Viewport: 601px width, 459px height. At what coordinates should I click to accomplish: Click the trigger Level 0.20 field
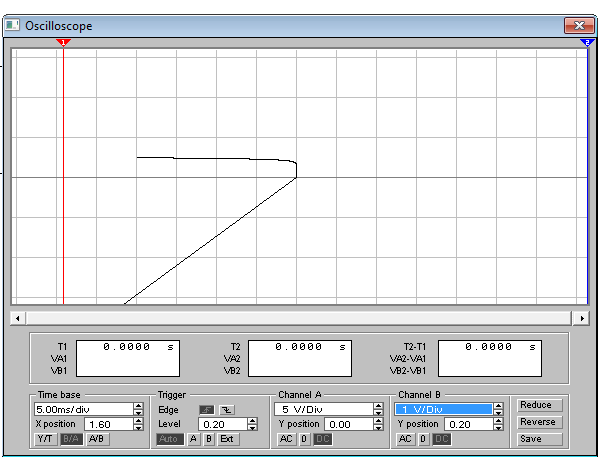click(x=223, y=424)
